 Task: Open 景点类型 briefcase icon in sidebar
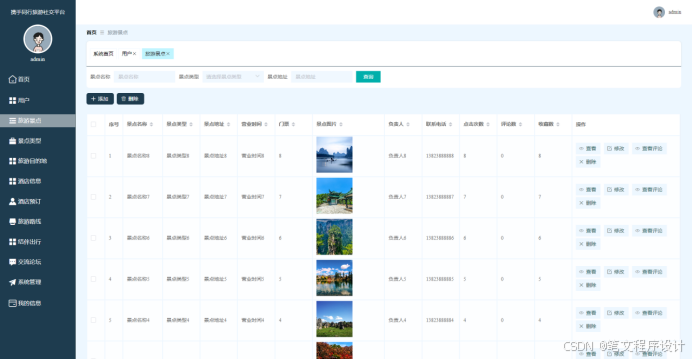tap(12, 141)
